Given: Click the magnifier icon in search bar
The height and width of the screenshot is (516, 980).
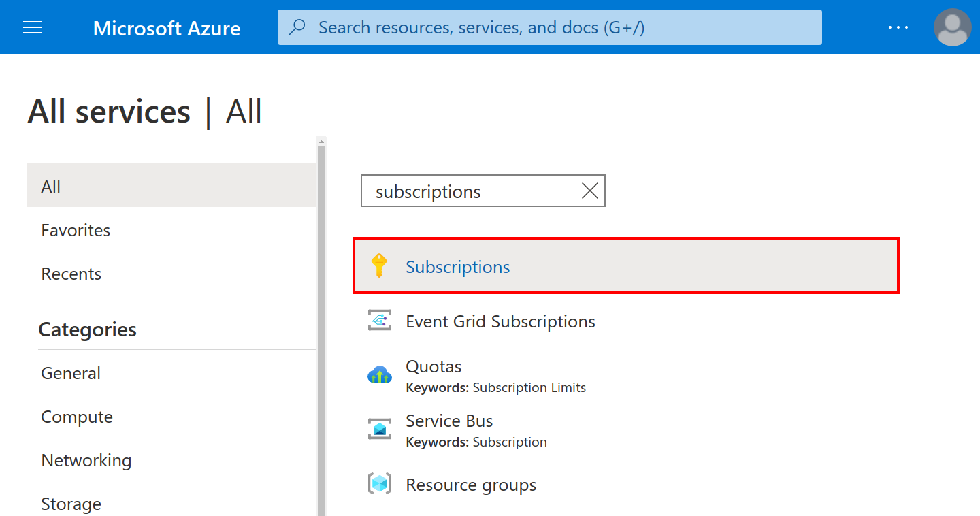Looking at the screenshot, I should (297, 27).
